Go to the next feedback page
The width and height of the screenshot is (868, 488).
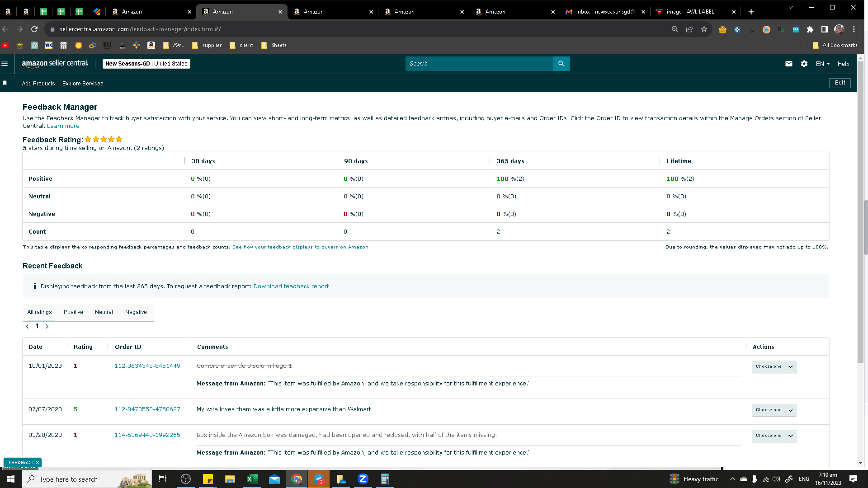pyautogui.click(x=47, y=326)
